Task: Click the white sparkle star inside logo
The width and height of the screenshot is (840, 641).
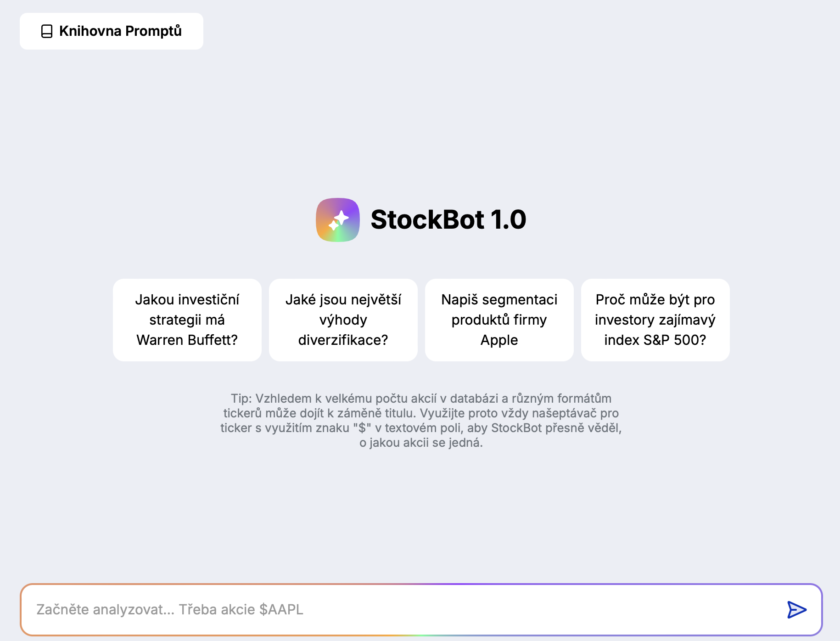Action: point(339,220)
